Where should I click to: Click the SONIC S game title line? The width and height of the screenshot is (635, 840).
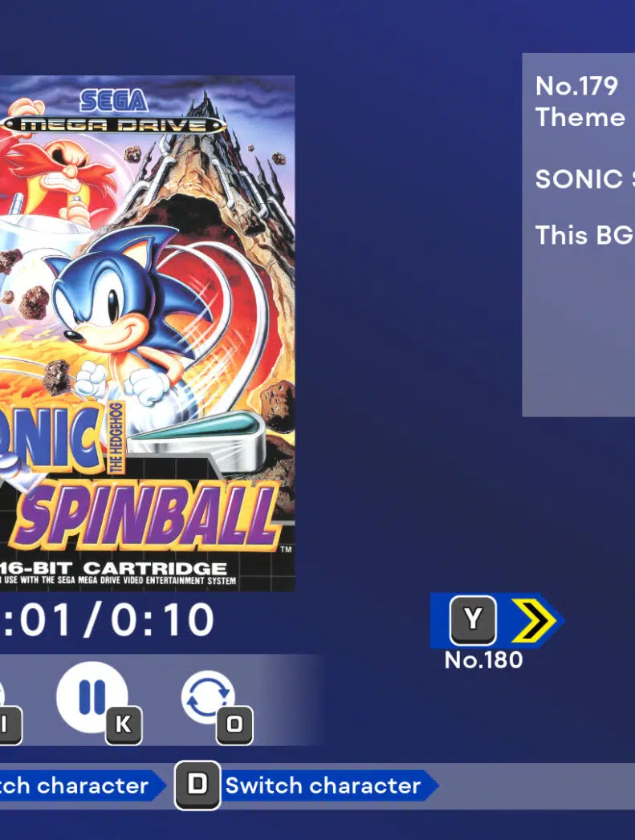pyautogui.click(x=585, y=179)
